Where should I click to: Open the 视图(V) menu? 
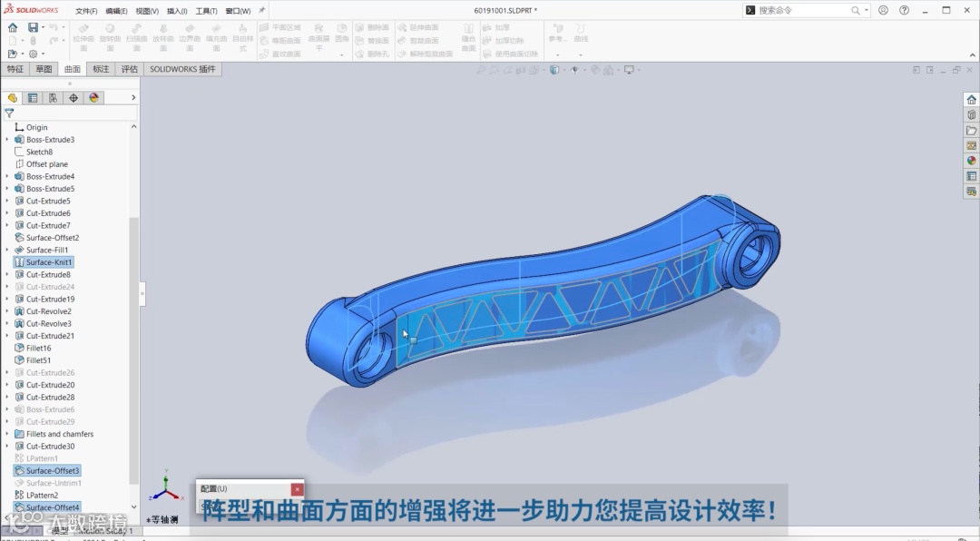click(x=147, y=11)
